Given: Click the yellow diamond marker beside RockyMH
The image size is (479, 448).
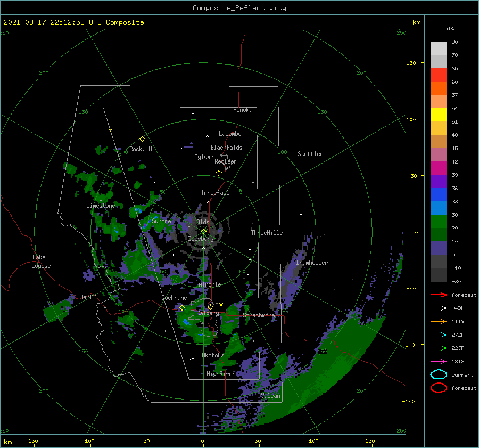Looking at the screenshot, I should pos(142,139).
